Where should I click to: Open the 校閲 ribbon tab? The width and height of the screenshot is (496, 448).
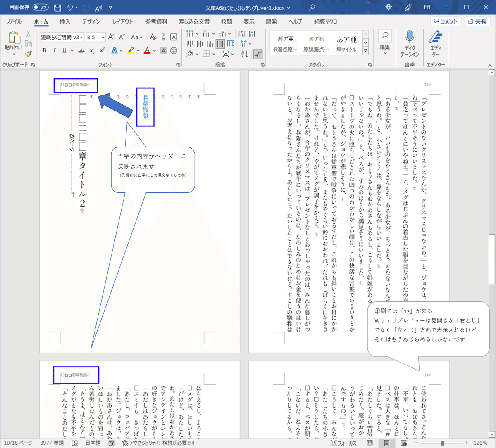[x=226, y=22]
